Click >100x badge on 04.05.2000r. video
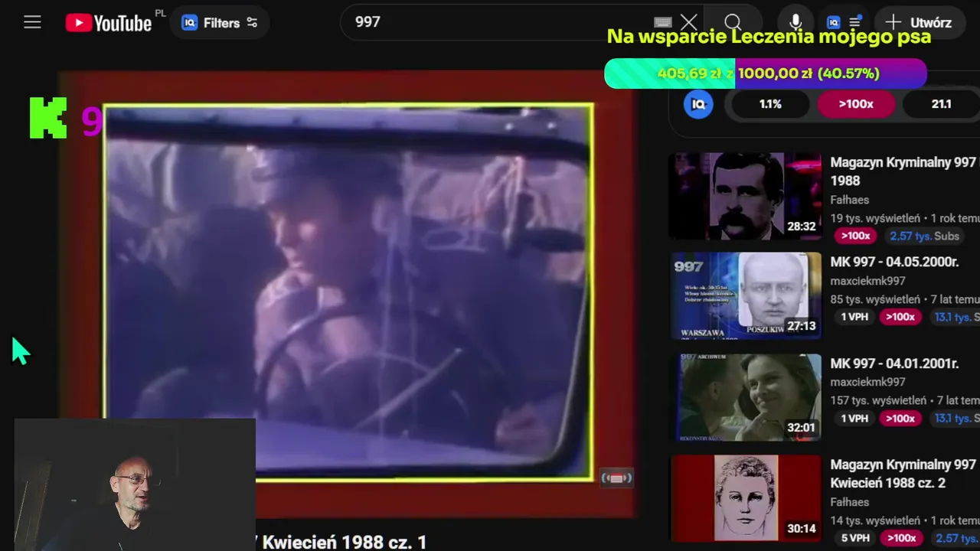Viewport: 980px width, 551px height. pos(900,317)
